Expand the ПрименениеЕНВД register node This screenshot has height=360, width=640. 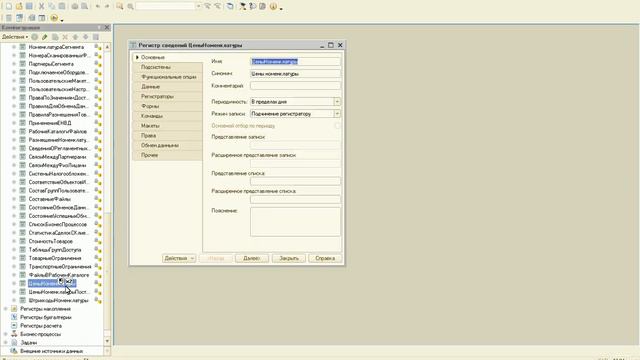click(14, 123)
